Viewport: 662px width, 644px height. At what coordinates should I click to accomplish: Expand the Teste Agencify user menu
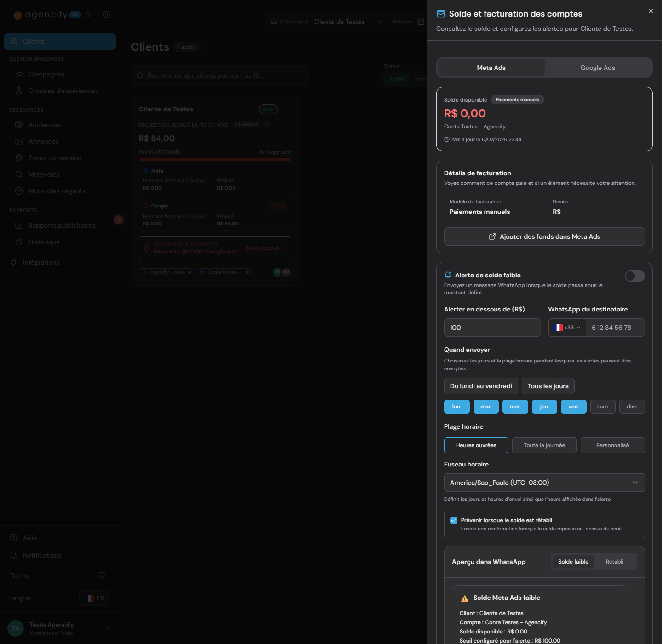(108, 628)
